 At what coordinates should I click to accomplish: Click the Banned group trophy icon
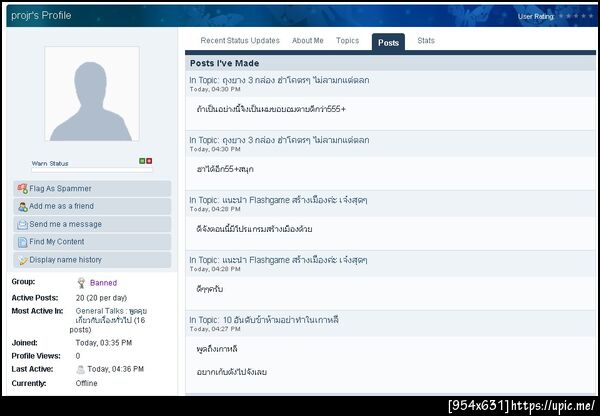point(81,283)
